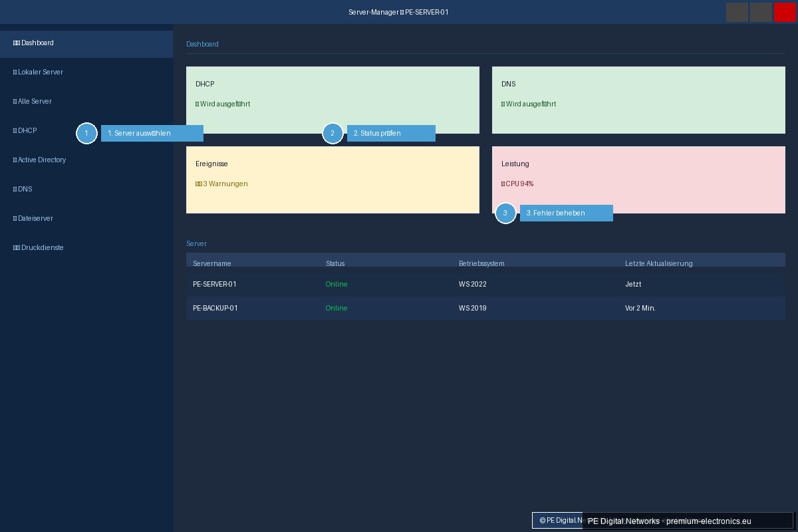Open the DNS status tile

tap(638, 100)
